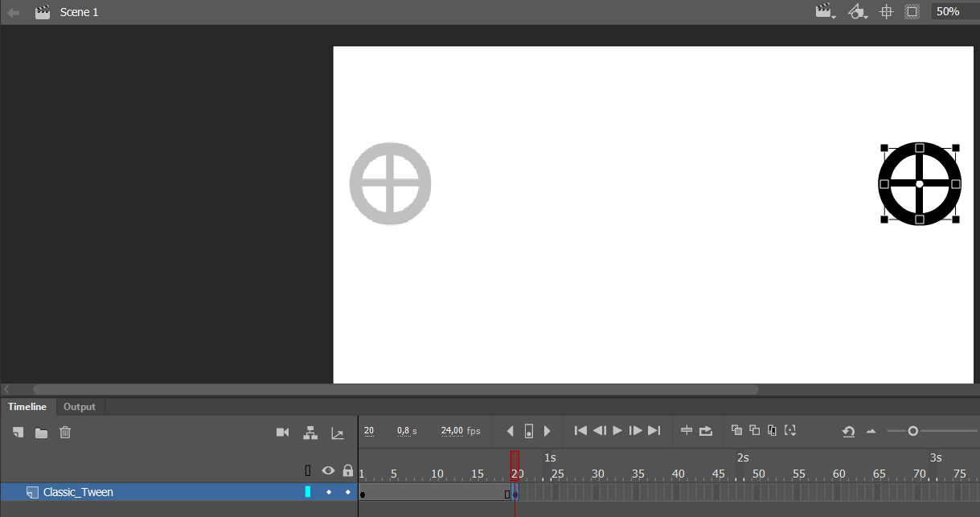Create a new layer in timeline

[18, 433]
